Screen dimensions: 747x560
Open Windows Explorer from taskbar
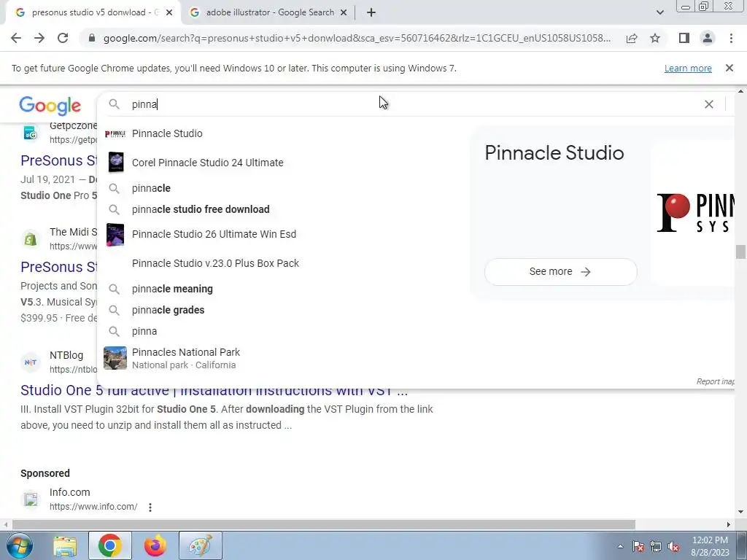pos(65,545)
